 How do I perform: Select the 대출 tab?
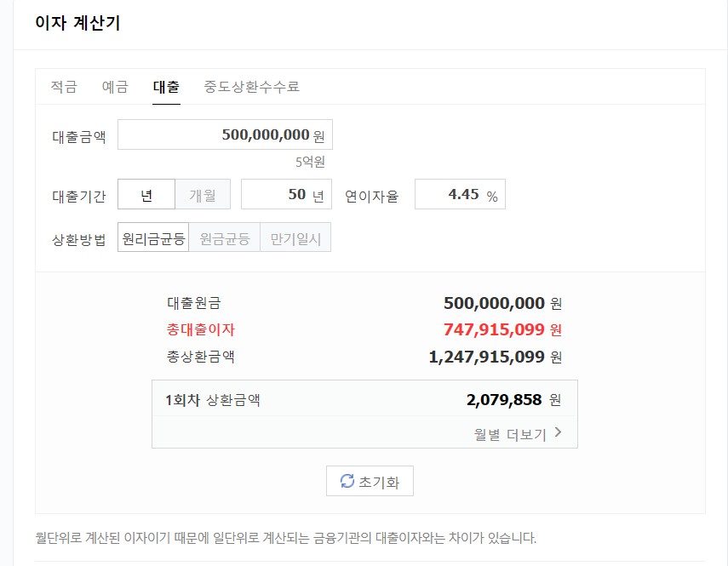[166, 87]
